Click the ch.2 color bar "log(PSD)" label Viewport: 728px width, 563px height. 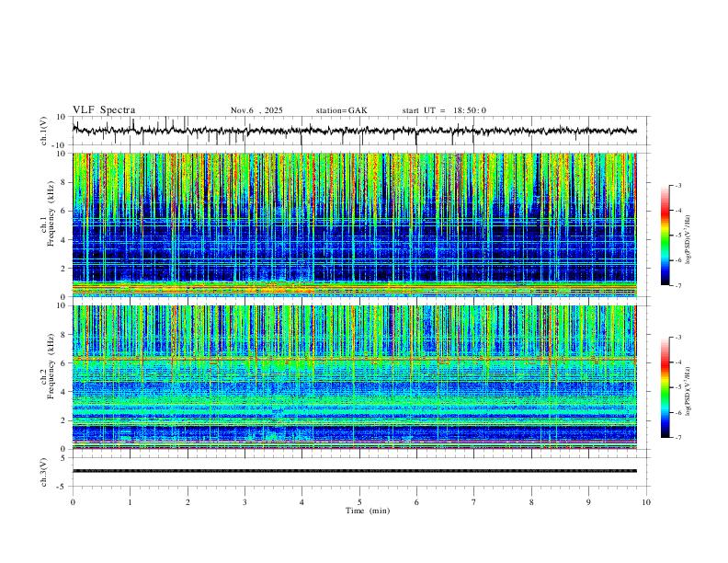coord(688,391)
